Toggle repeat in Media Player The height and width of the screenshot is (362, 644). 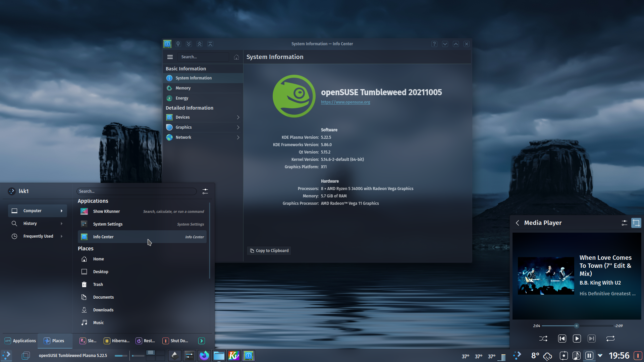[610, 339]
